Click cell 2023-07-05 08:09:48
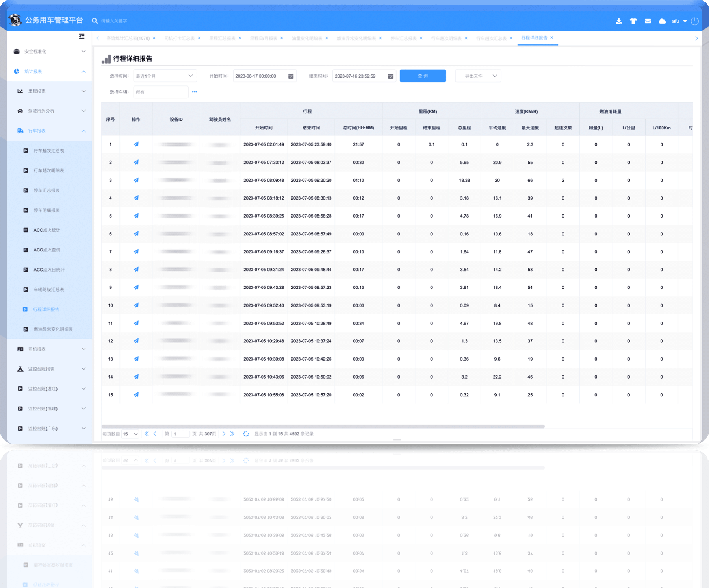 click(264, 180)
